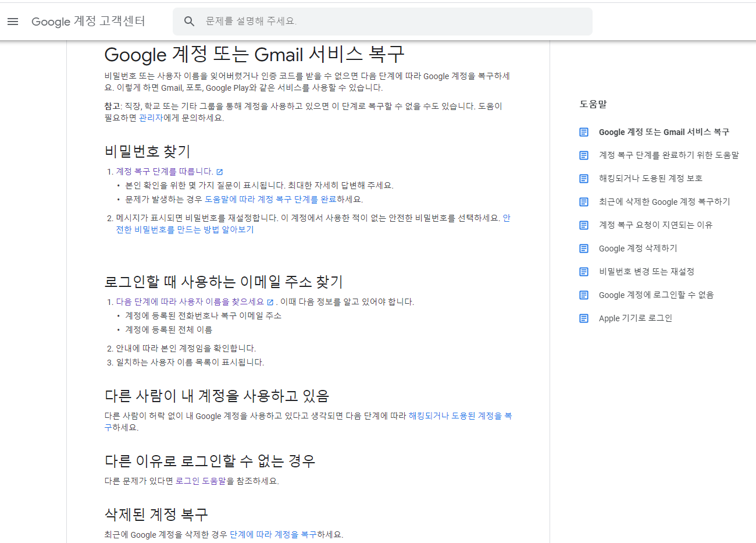This screenshot has width=756, height=543.
Task: Click the search magnifying glass icon
Action: point(189,21)
